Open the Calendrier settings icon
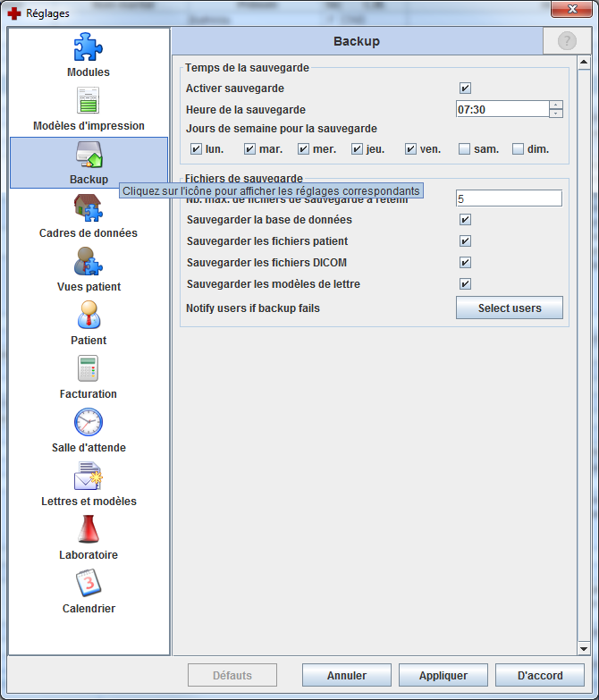This screenshot has width=599, height=700. 89,584
